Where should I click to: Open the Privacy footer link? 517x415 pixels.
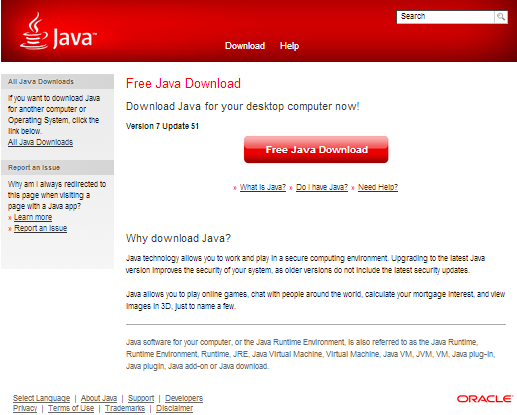(x=25, y=408)
